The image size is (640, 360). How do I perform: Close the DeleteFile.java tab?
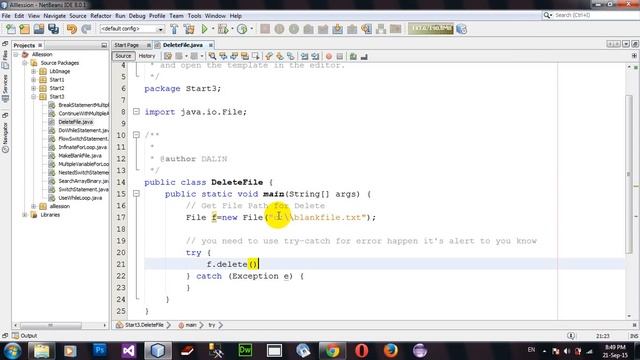(211, 45)
